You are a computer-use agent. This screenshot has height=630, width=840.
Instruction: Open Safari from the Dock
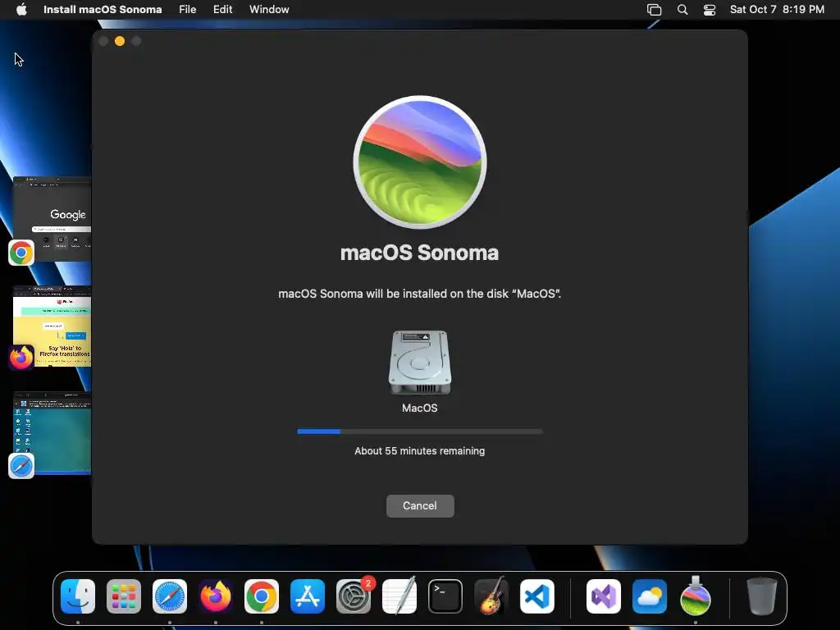click(170, 596)
